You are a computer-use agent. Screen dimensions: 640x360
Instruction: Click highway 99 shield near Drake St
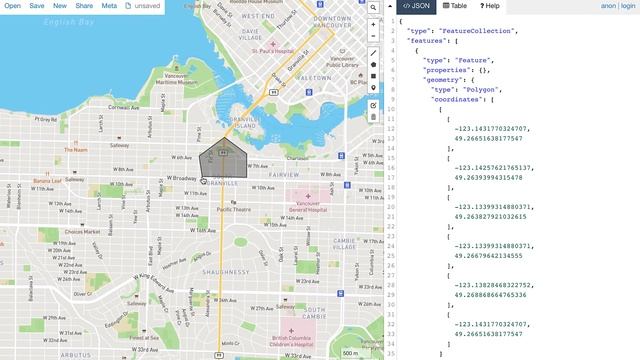coord(274,93)
